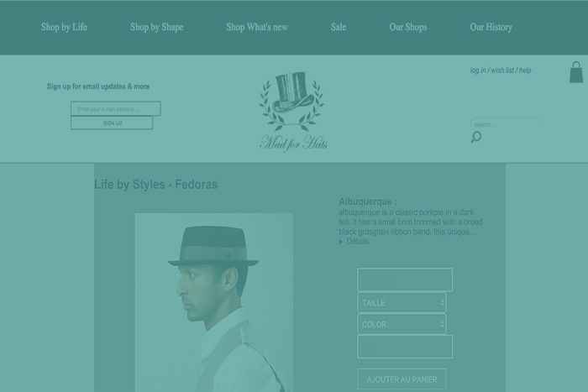The image size is (588, 392).
Task: Open the TAILLE dropdown
Action: (x=402, y=302)
